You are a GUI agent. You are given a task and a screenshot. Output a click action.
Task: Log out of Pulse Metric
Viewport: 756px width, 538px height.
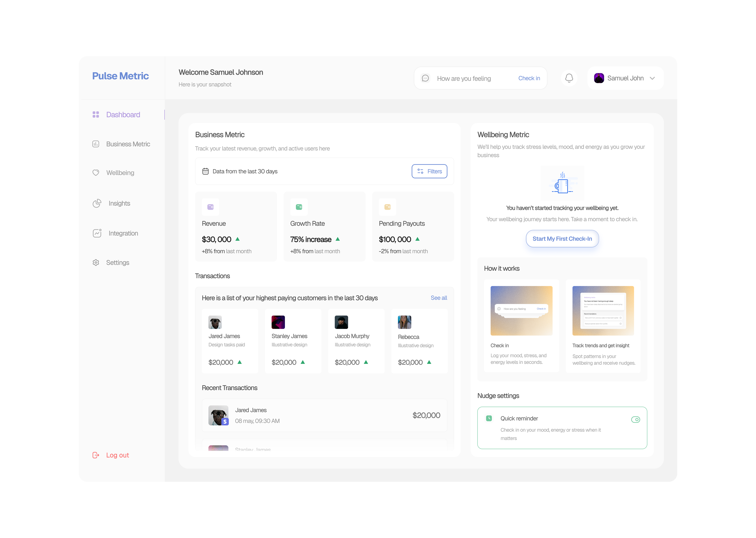point(117,455)
